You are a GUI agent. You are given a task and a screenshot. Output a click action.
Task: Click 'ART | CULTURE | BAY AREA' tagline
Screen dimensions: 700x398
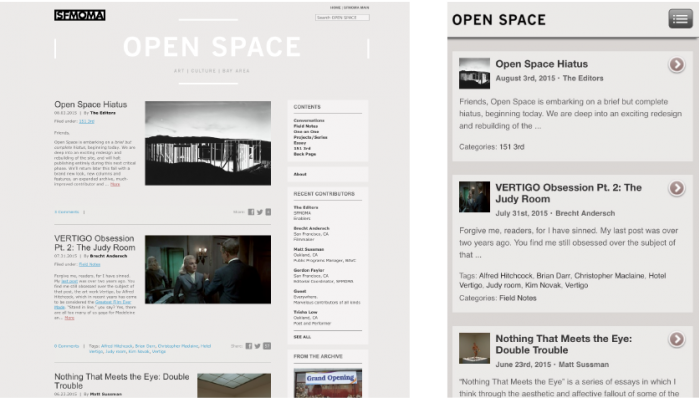tap(212, 71)
